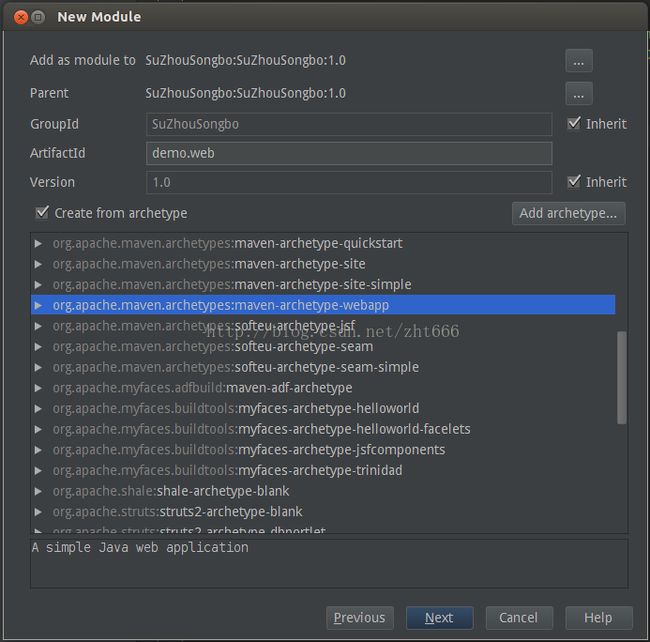This screenshot has width=650, height=642.
Task: Toggle Inherit checkbox for GroupId
Action: (x=574, y=123)
